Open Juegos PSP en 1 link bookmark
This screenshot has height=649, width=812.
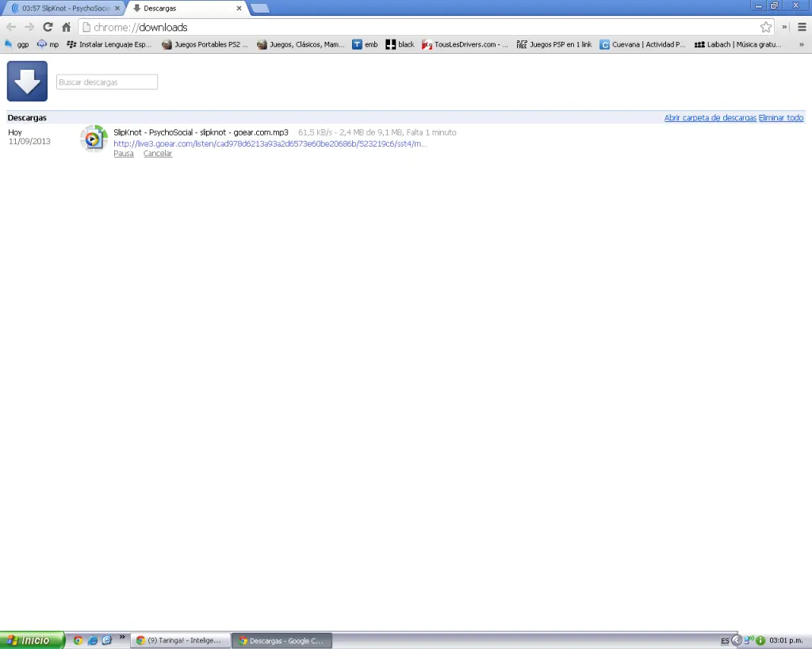pos(554,44)
